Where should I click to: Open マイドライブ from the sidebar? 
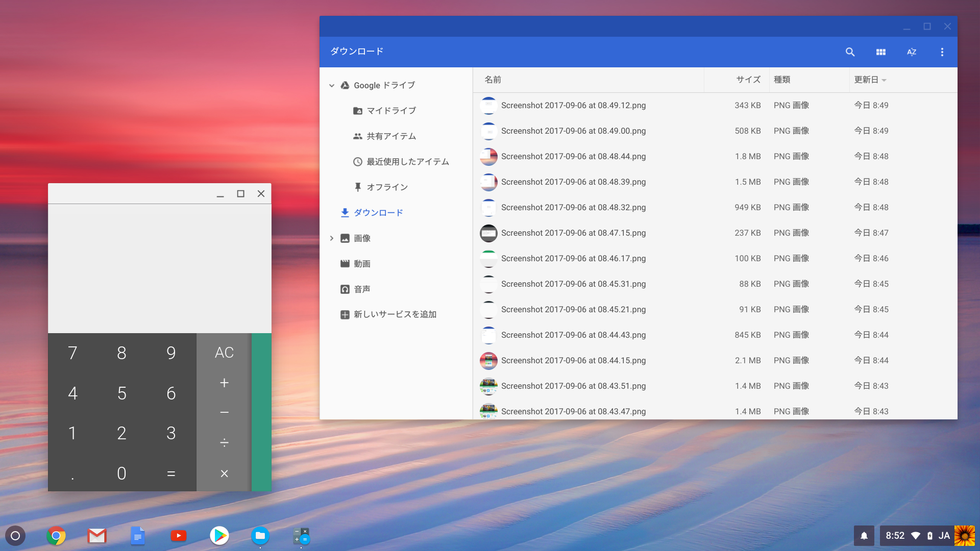tap(391, 110)
